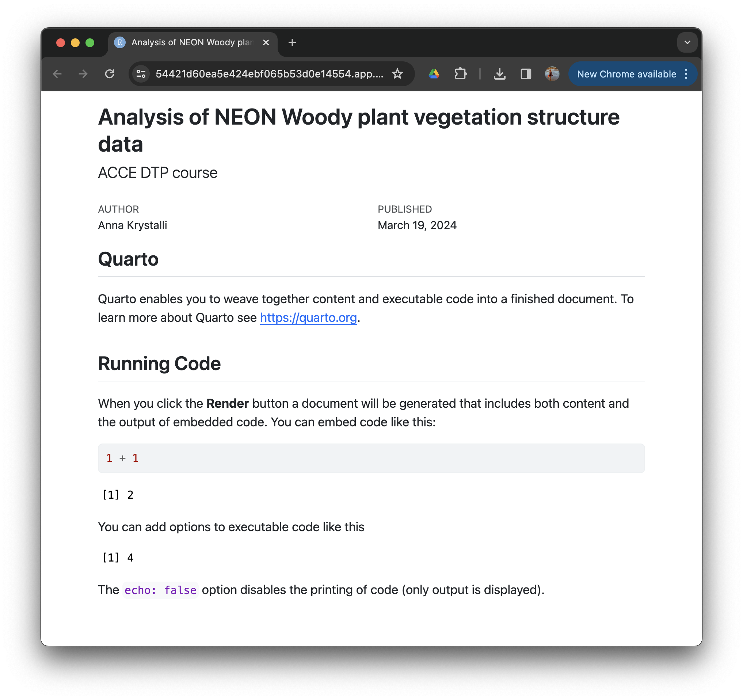Open the Extensions puzzle menu
The width and height of the screenshot is (743, 700).
461,74
